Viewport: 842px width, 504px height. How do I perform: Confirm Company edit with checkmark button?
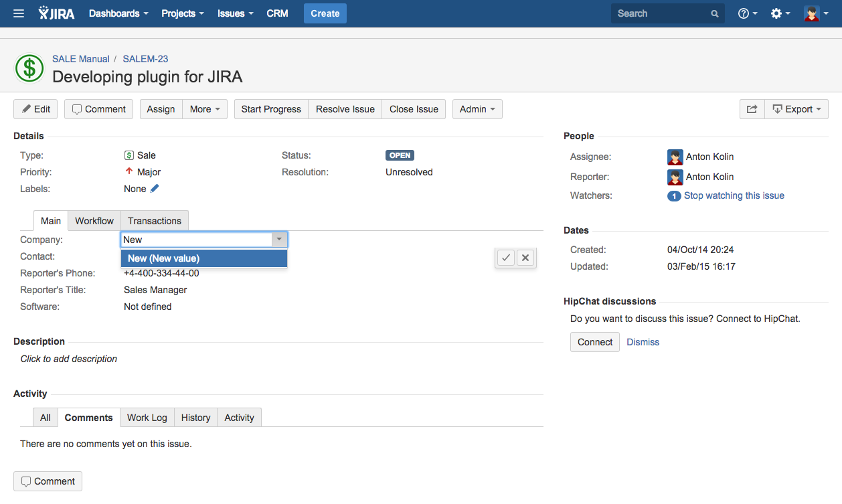[x=506, y=258]
